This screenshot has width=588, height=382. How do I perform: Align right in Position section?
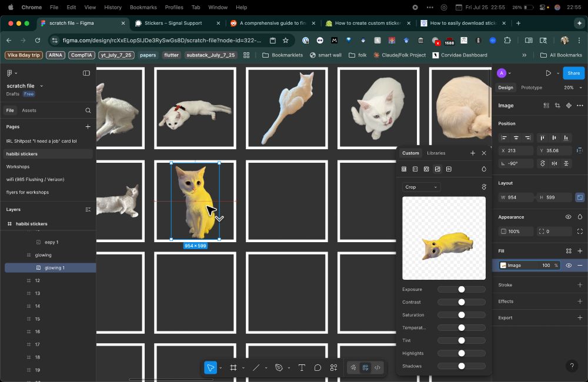click(527, 138)
